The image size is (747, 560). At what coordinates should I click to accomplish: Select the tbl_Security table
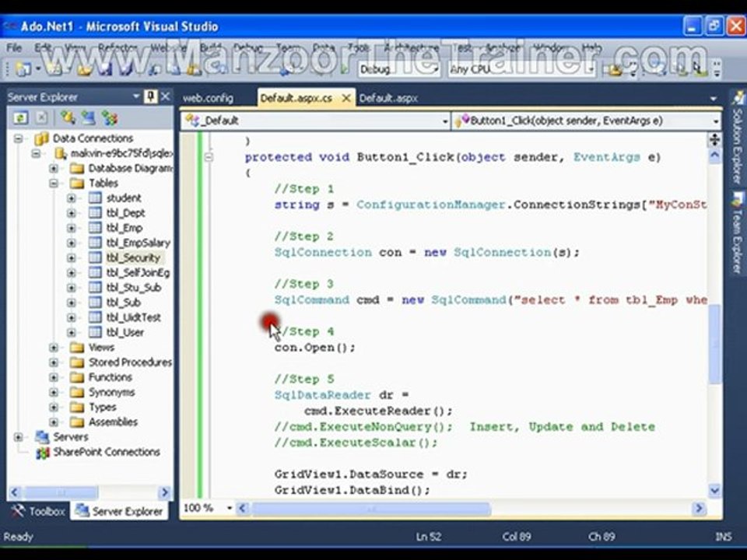point(133,257)
